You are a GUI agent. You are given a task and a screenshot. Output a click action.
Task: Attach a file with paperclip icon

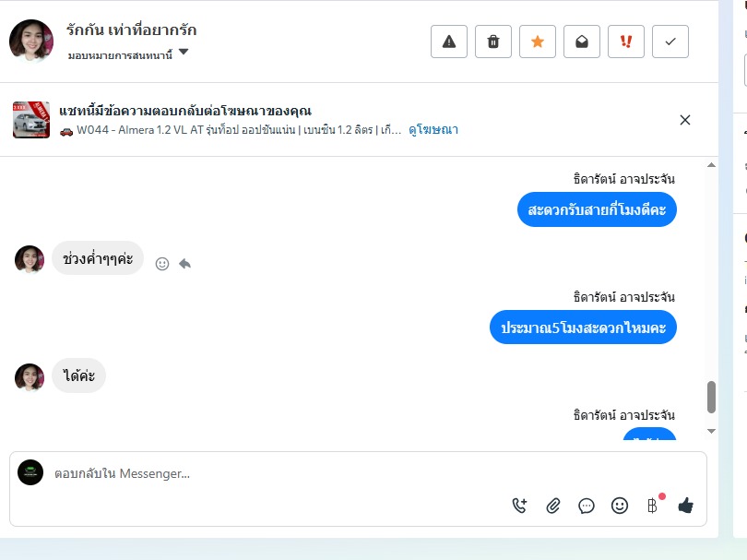click(x=552, y=506)
